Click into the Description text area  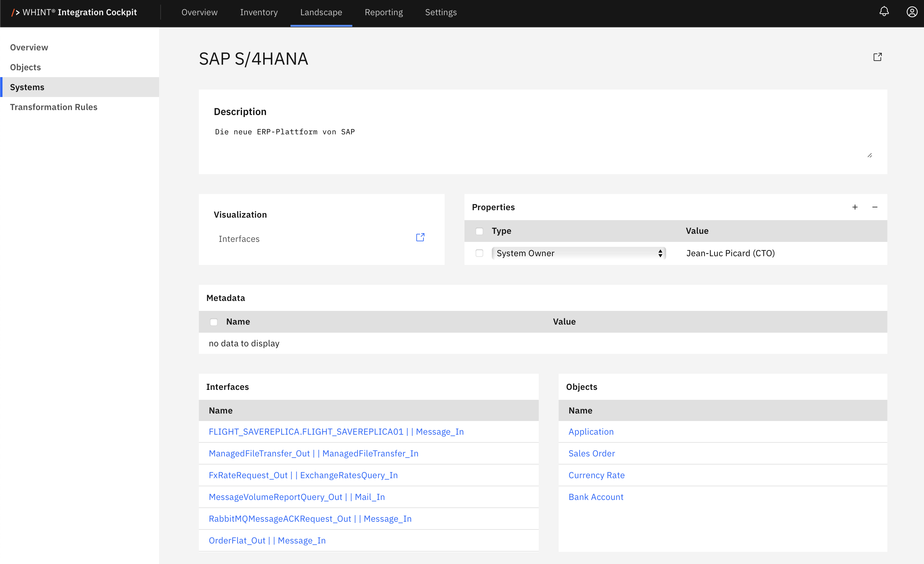(x=543, y=143)
